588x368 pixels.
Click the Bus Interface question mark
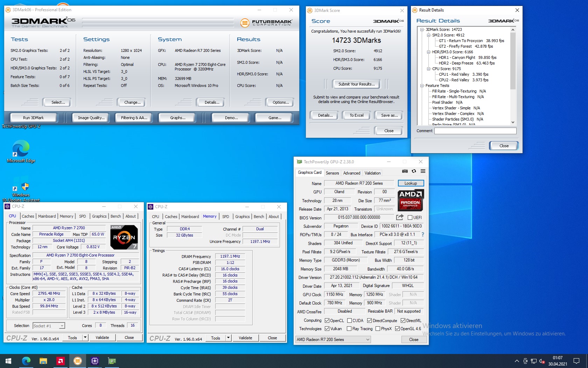pyautogui.click(x=423, y=234)
